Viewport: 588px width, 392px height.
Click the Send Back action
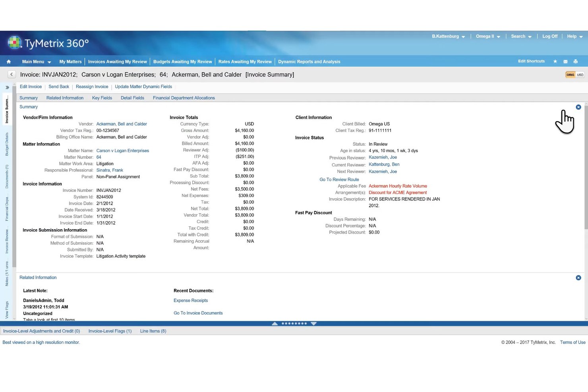[59, 87]
